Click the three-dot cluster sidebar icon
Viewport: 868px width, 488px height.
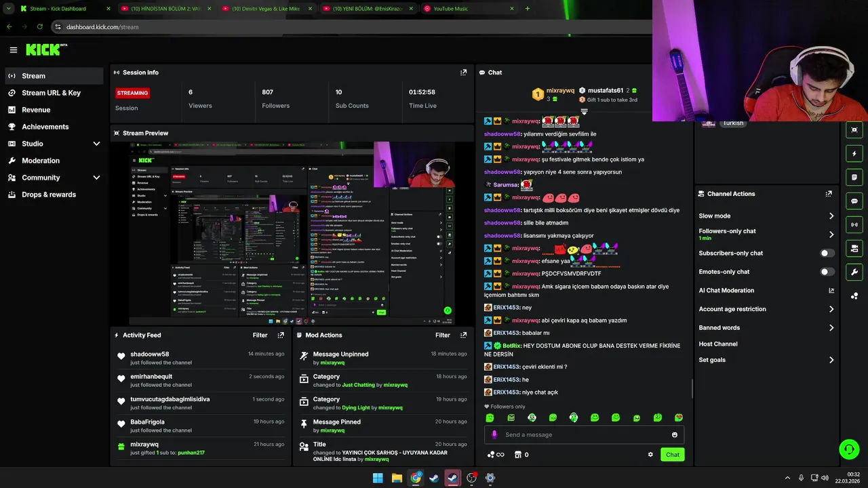click(854, 296)
